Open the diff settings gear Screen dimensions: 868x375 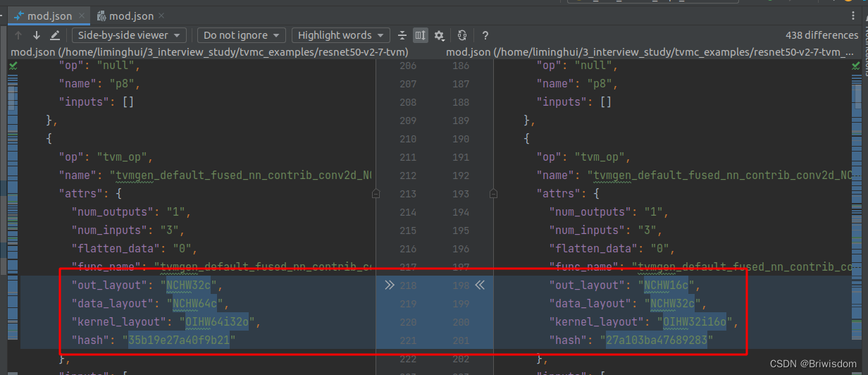tap(439, 35)
